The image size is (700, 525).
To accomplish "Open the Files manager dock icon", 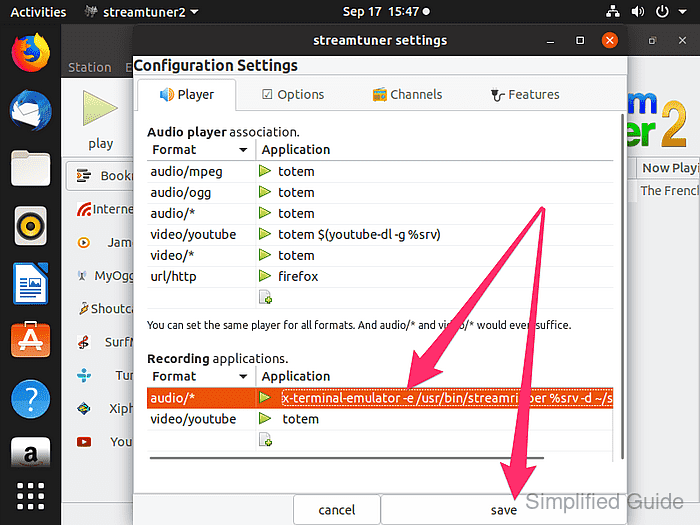I will pyautogui.click(x=30, y=168).
